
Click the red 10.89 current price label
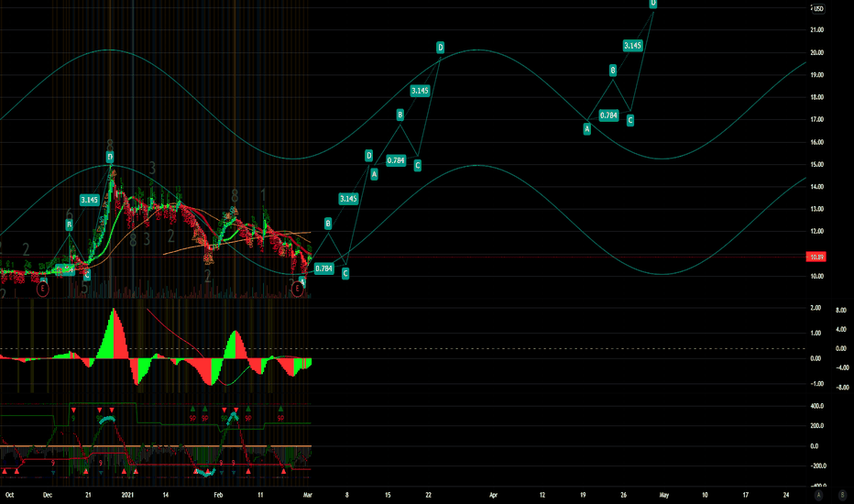coord(816,257)
